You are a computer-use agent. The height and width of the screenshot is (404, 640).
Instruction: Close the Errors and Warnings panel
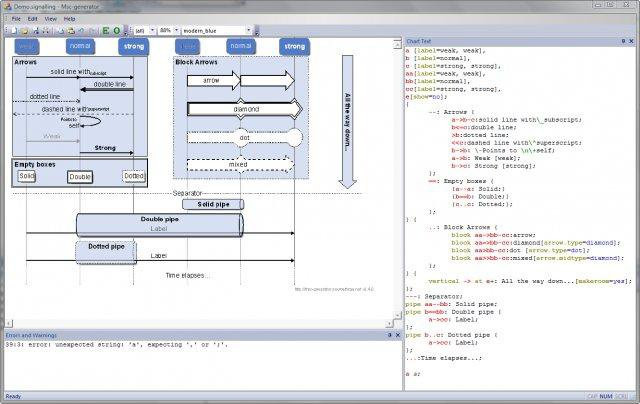pyautogui.click(x=398, y=335)
